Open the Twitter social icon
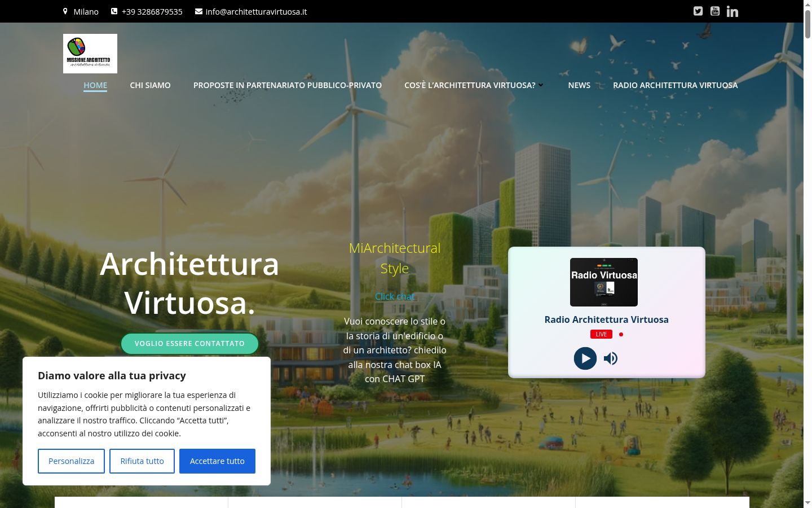The width and height of the screenshot is (812, 508). (x=698, y=11)
